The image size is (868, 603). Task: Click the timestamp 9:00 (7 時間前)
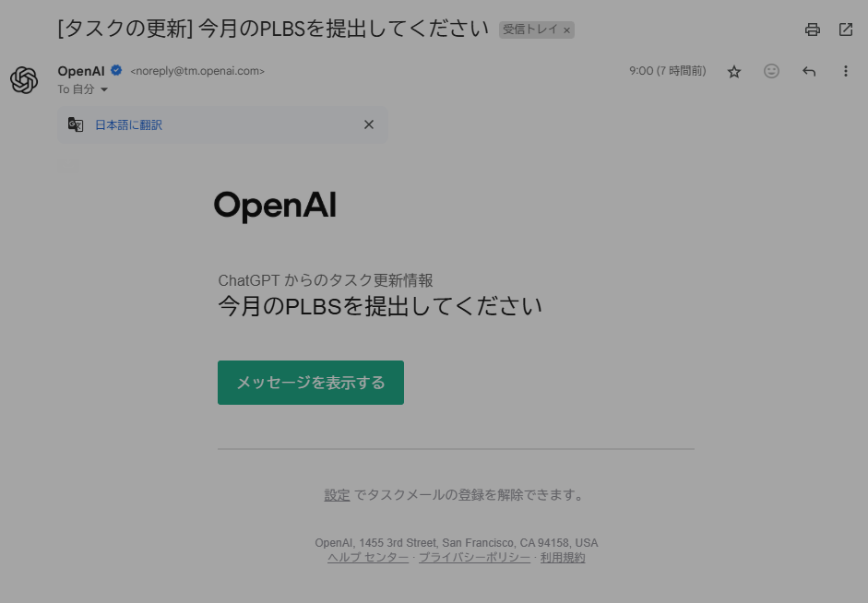click(x=668, y=71)
